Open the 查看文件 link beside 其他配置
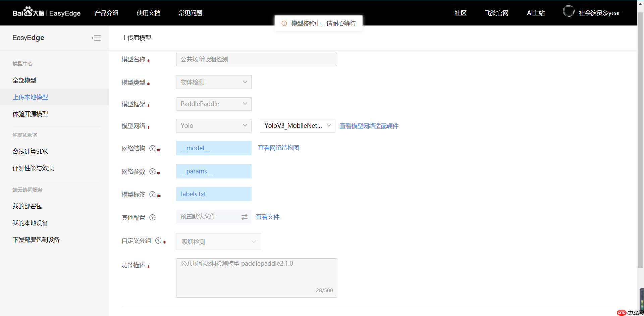Image resolution: width=644 pixels, height=316 pixels. [267, 217]
